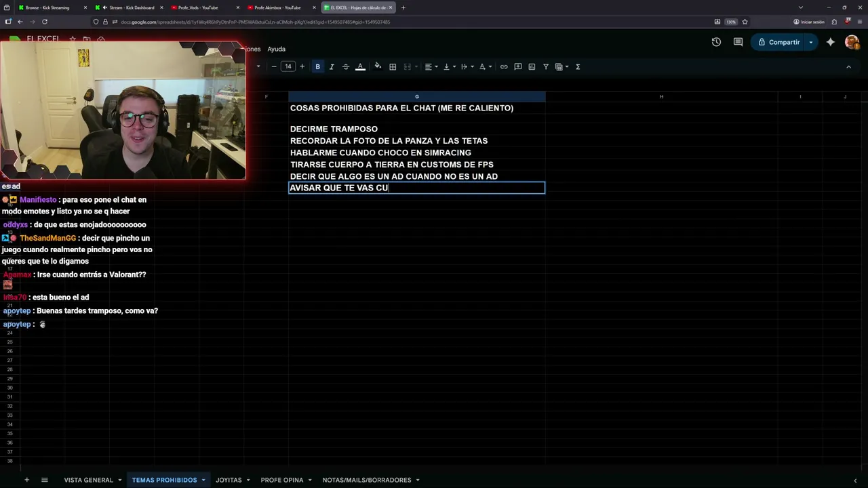Increase font size with plus button
Screen dimensions: 868x488
click(x=302, y=66)
